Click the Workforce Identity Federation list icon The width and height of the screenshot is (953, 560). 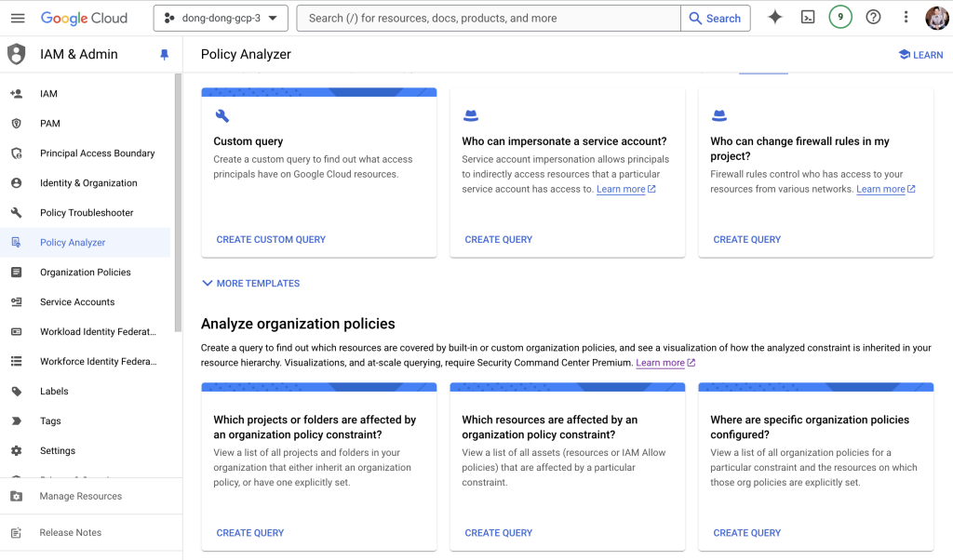(x=17, y=361)
